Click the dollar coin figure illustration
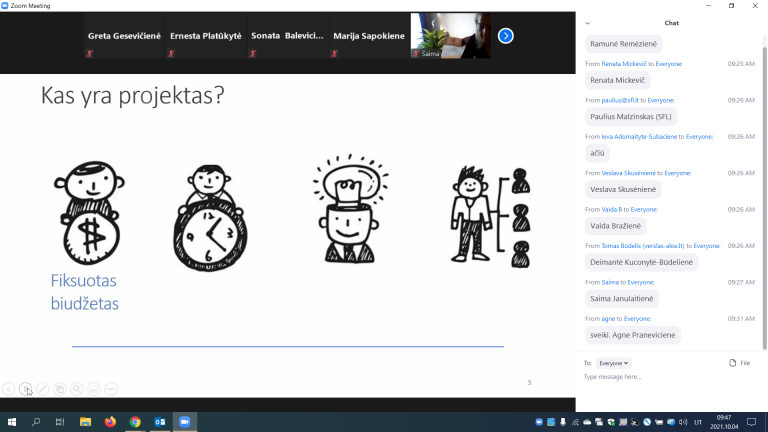Image resolution: width=768 pixels, height=432 pixels. (89, 213)
